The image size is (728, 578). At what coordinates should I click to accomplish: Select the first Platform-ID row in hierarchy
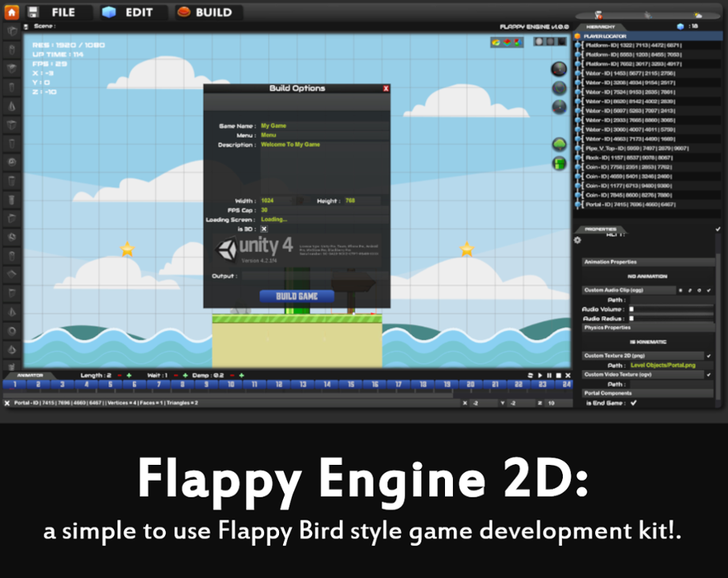(647, 45)
